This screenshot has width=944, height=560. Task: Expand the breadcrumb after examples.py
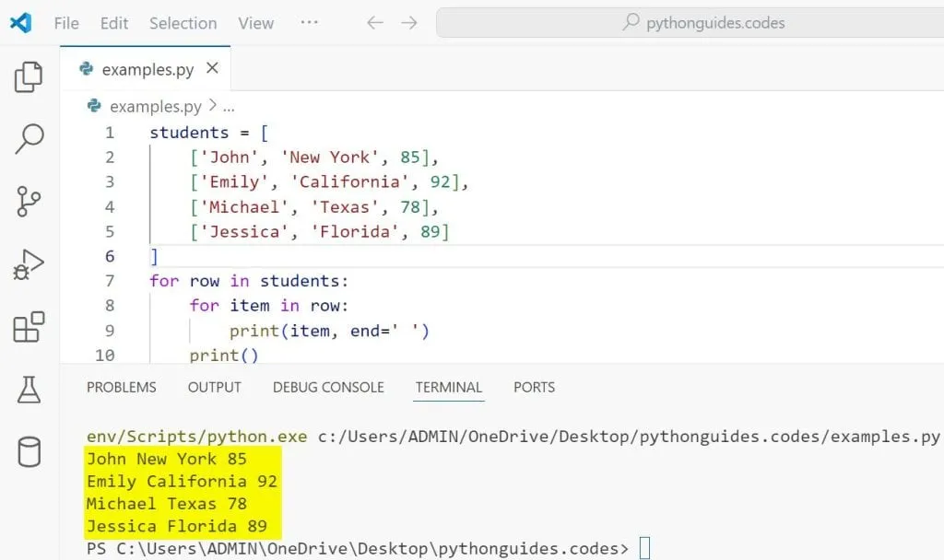(x=229, y=107)
